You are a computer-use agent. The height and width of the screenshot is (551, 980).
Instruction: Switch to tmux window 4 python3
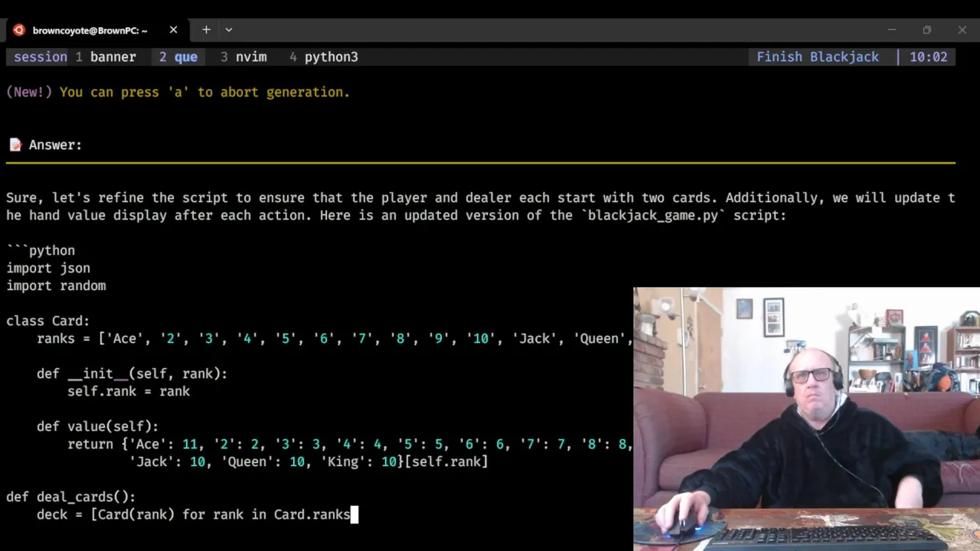pyautogui.click(x=323, y=57)
